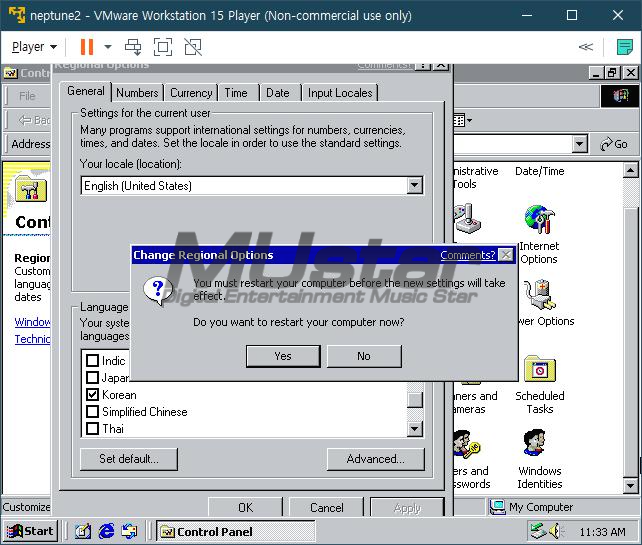The width and height of the screenshot is (642, 545).
Task: Toggle the Indic language checkbox
Action: pos(93,360)
